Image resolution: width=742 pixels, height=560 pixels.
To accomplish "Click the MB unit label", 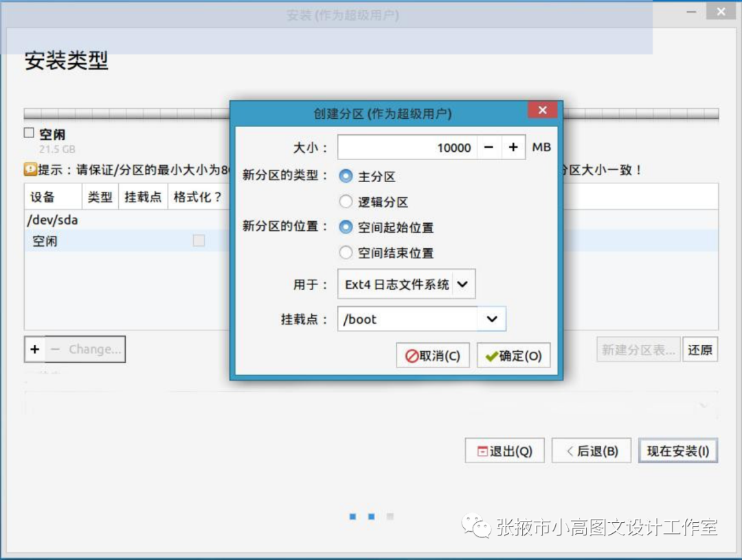I will [541, 147].
